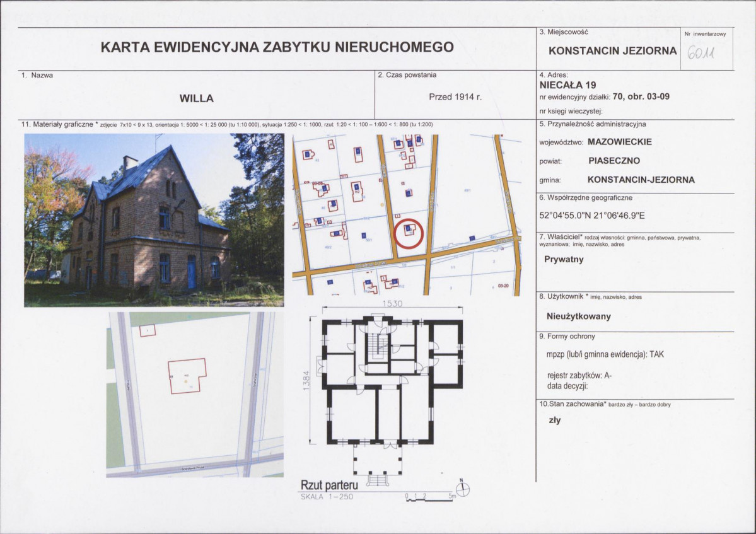Screen dimensions: 756x534
Task: Click the KONSTANCIN JEZIORNA locality heading
Action: (612, 51)
